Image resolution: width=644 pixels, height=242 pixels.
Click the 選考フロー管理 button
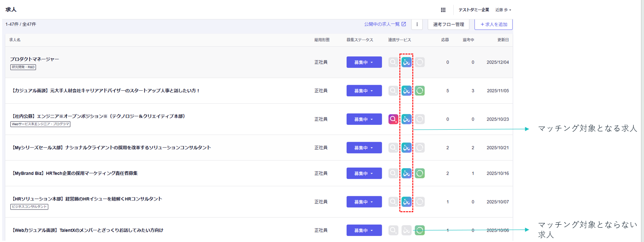(x=448, y=25)
